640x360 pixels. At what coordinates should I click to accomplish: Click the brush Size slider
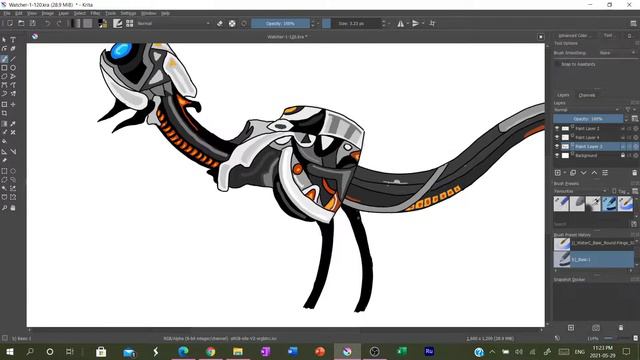351,23
